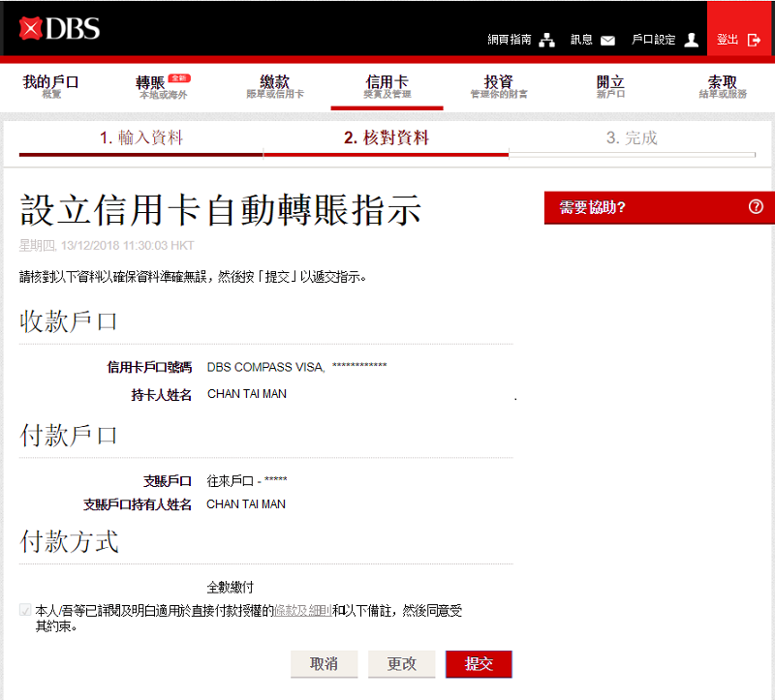The height and width of the screenshot is (700, 775).
Task: Open the 繳款 payment menu
Action: pyautogui.click(x=275, y=86)
